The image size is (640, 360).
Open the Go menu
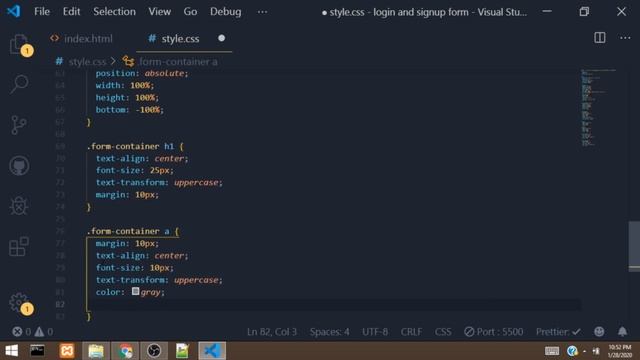[x=190, y=11]
